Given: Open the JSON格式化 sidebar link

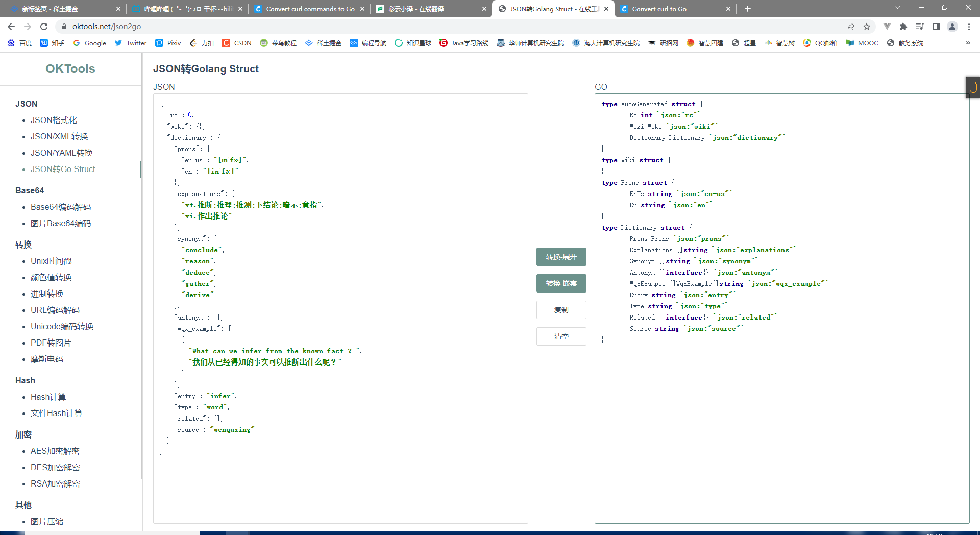Looking at the screenshot, I should [54, 120].
